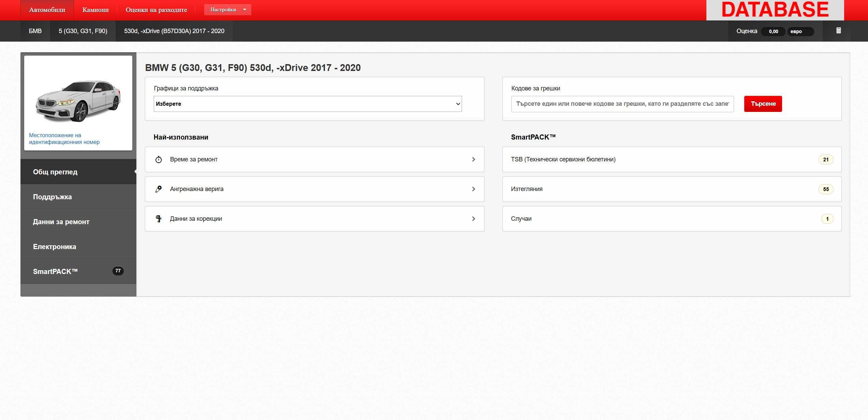Click the stopwatch icon for Време за ремонт
The height and width of the screenshot is (420, 868).
(159, 159)
